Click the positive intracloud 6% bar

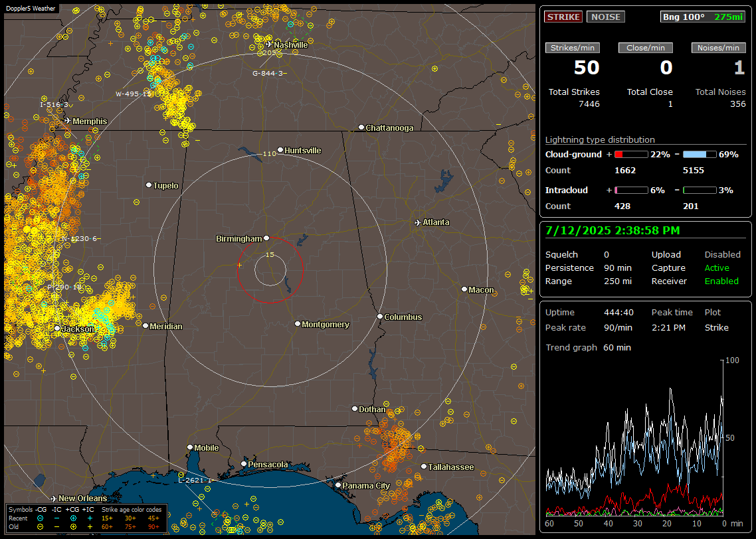click(x=631, y=191)
